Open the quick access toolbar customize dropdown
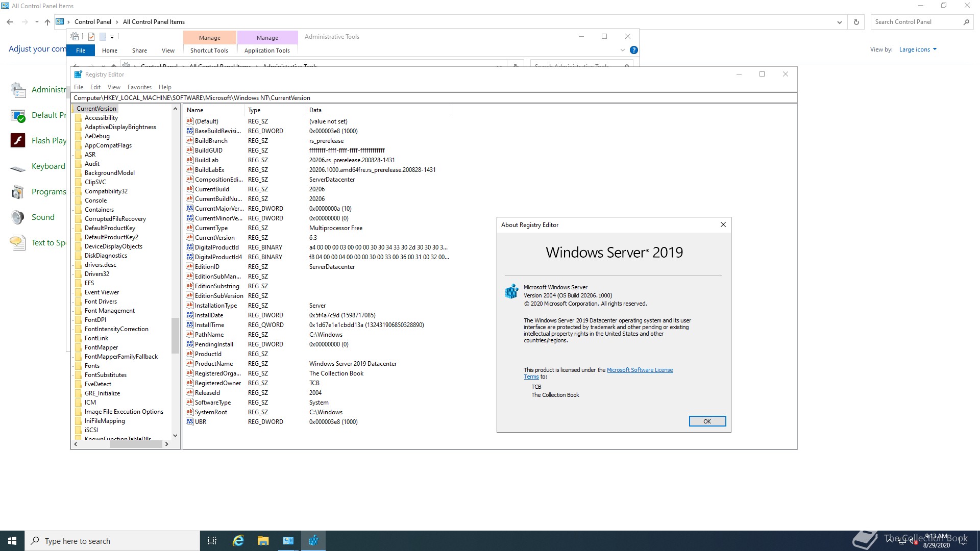980x551 pixels. pyautogui.click(x=112, y=37)
